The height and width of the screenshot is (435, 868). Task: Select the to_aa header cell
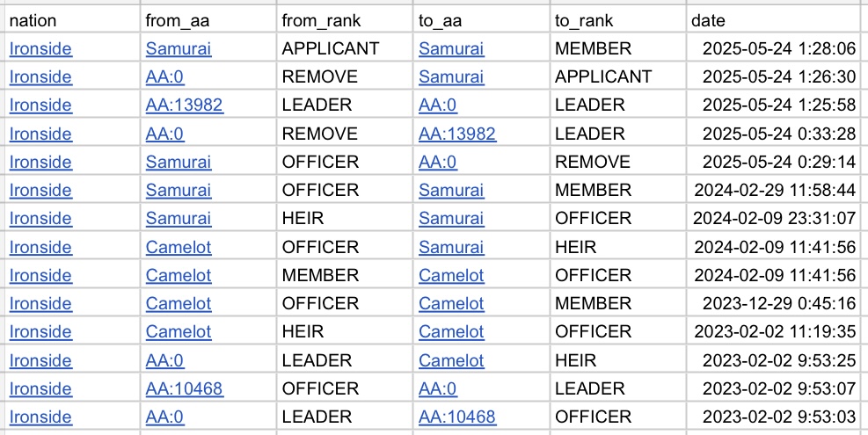(x=482, y=20)
